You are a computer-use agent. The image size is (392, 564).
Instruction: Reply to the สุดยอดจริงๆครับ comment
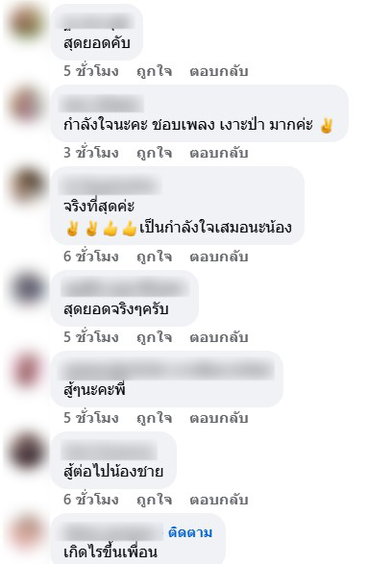tap(219, 336)
